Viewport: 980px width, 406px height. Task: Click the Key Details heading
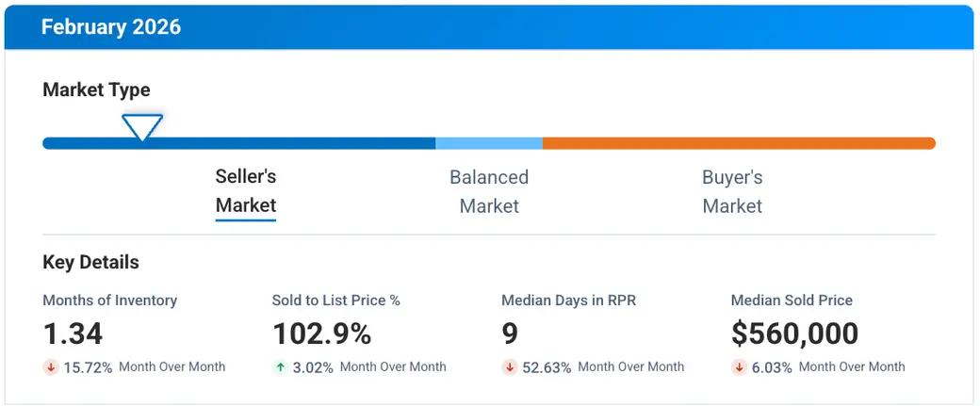[90, 263]
